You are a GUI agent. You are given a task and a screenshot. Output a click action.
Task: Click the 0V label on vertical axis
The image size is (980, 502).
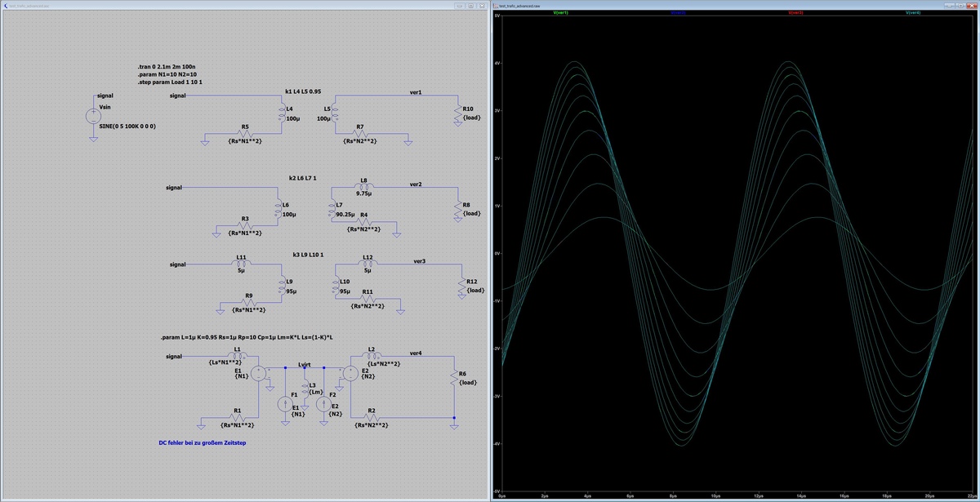coord(497,253)
